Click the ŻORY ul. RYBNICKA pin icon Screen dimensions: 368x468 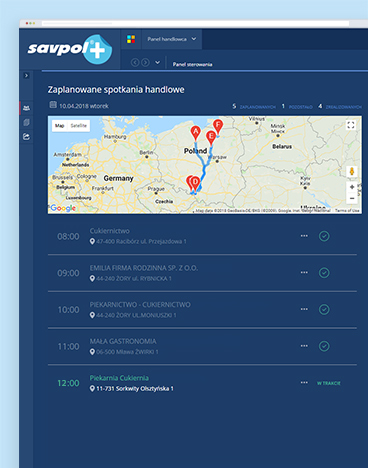tap(92, 278)
